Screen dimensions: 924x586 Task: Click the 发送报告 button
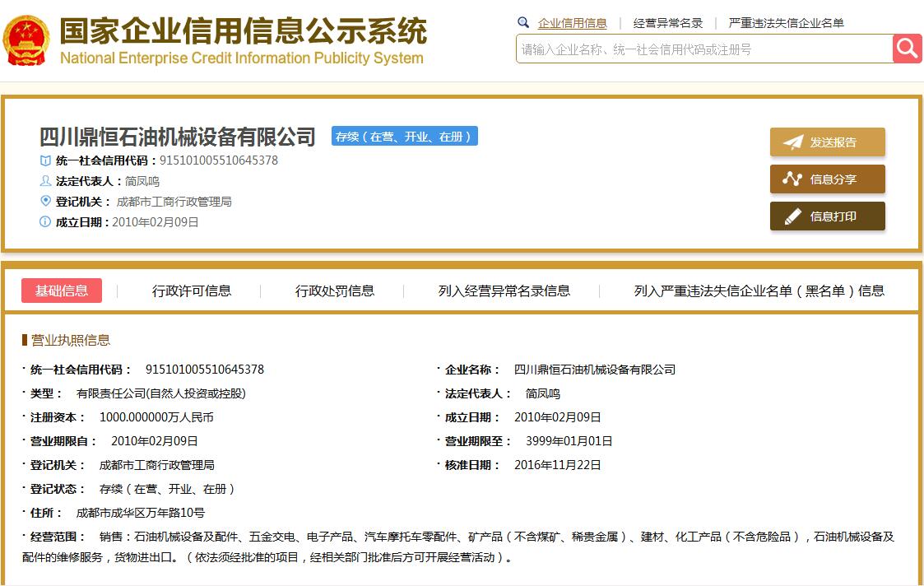pos(827,141)
